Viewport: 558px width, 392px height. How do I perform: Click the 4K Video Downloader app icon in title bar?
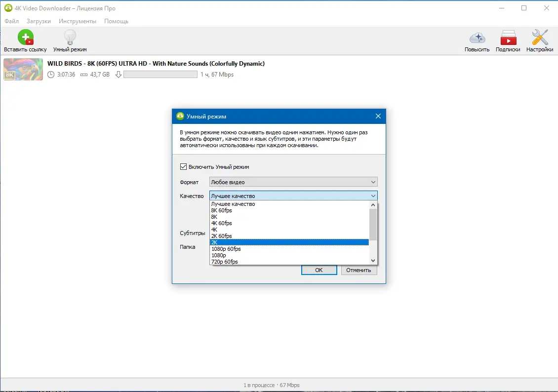8,8
